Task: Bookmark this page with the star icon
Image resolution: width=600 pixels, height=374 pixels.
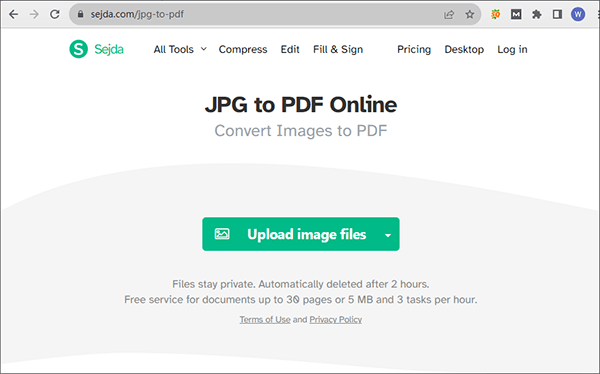Action: pyautogui.click(x=470, y=15)
